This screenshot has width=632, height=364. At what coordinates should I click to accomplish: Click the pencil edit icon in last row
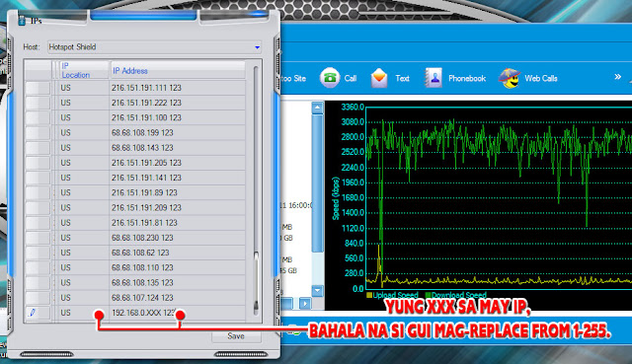point(33,313)
